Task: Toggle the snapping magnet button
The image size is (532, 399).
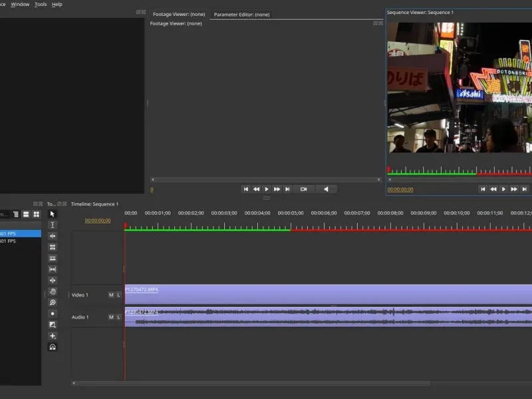Action: (53, 347)
